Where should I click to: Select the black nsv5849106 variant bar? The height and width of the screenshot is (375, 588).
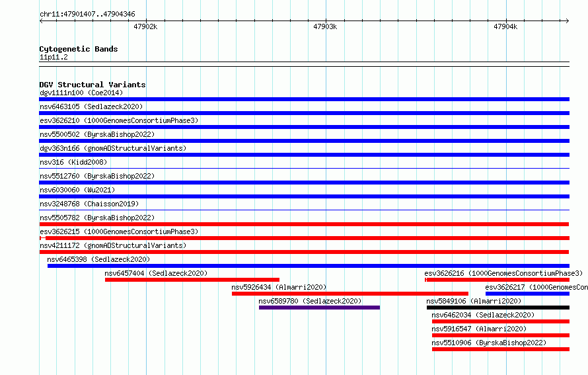(498, 308)
